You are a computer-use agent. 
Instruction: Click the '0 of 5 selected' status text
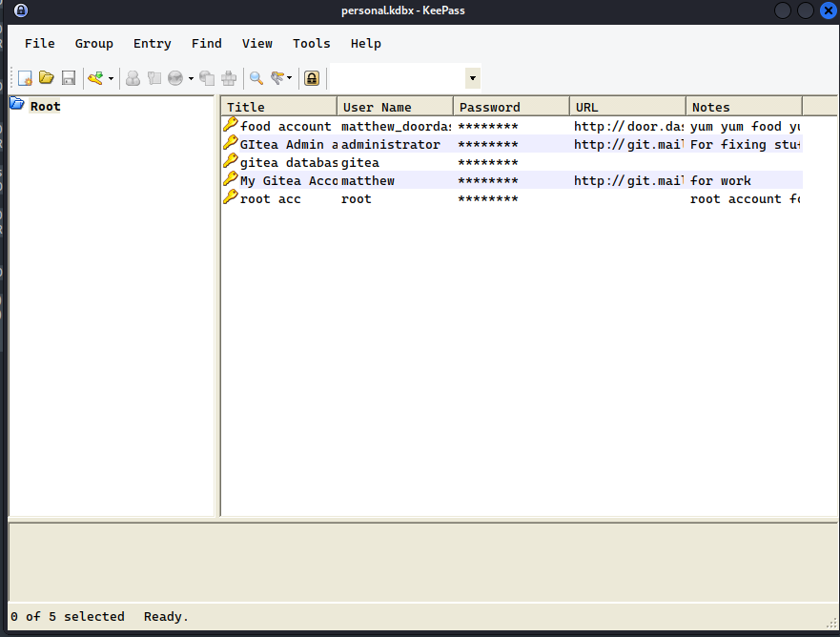point(68,617)
